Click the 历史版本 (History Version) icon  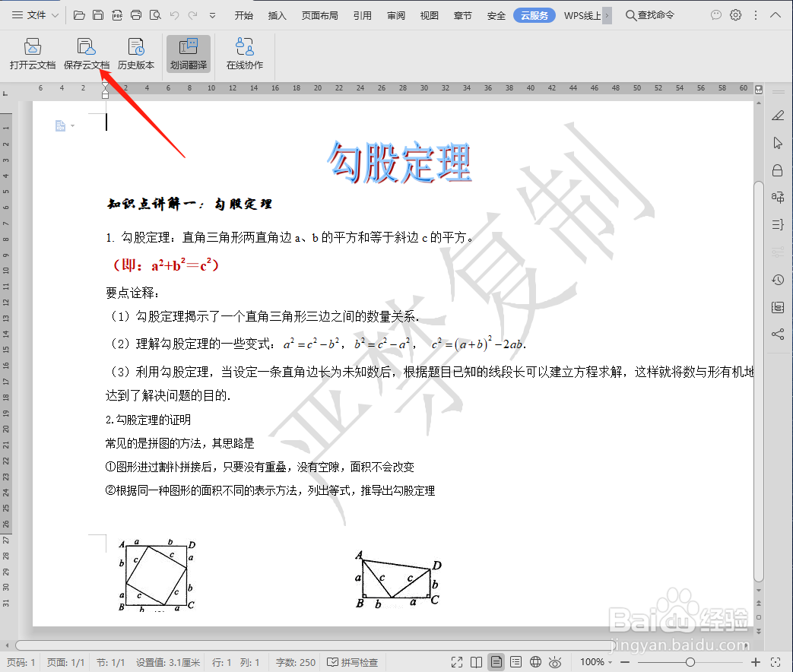(136, 53)
